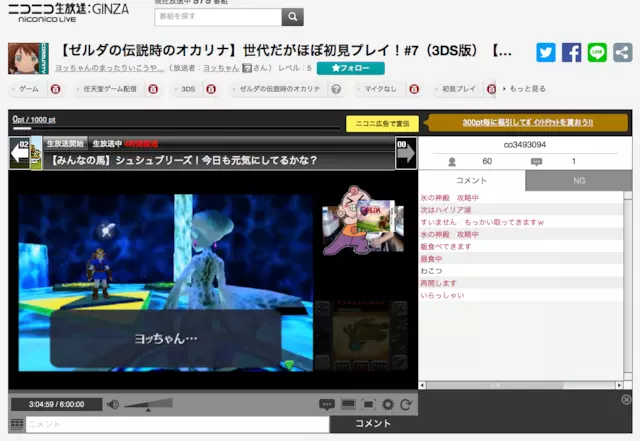Click the ニコニコ広告で宣伝 button
The width and height of the screenshot is (640, 441).
382,124
